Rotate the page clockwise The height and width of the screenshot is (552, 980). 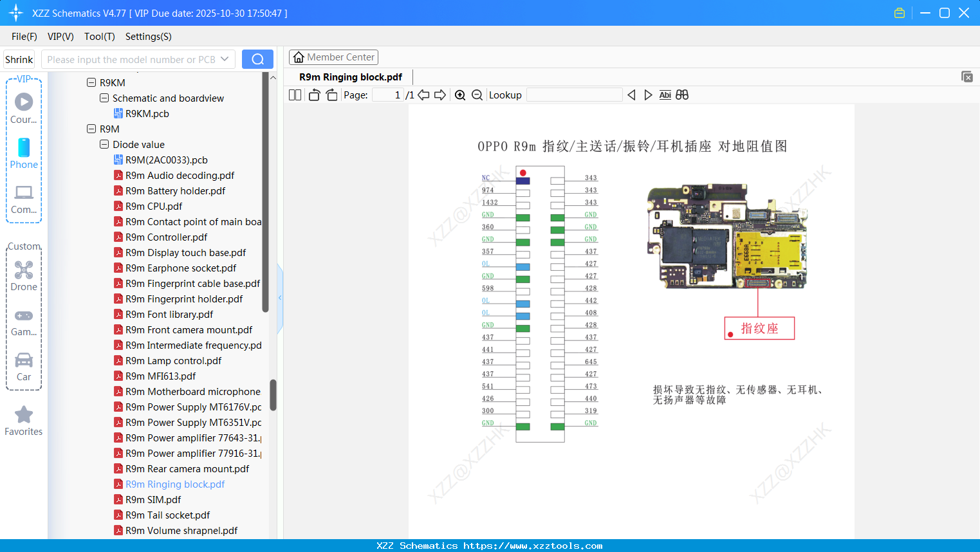(x=331, y=95)
